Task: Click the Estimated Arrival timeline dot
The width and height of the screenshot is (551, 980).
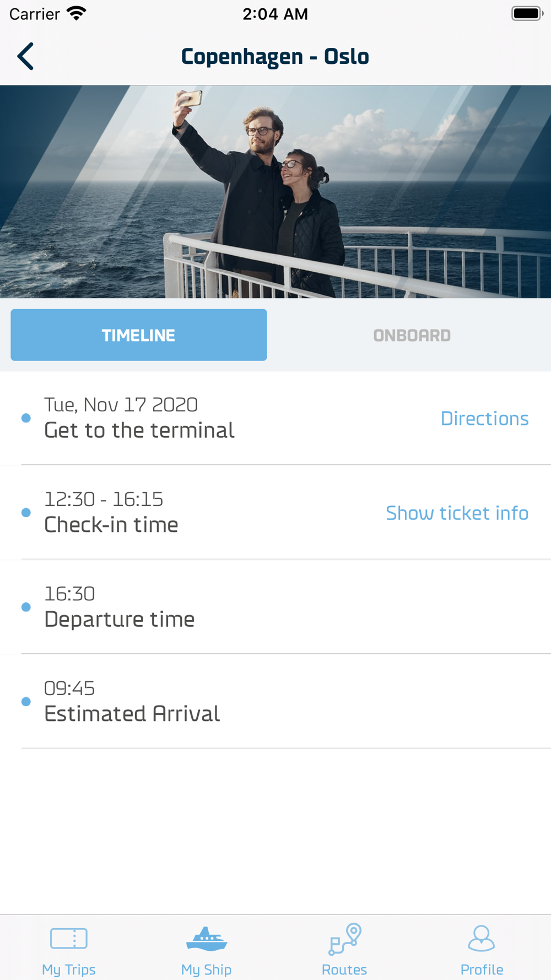Action: [x=26, y=702]
